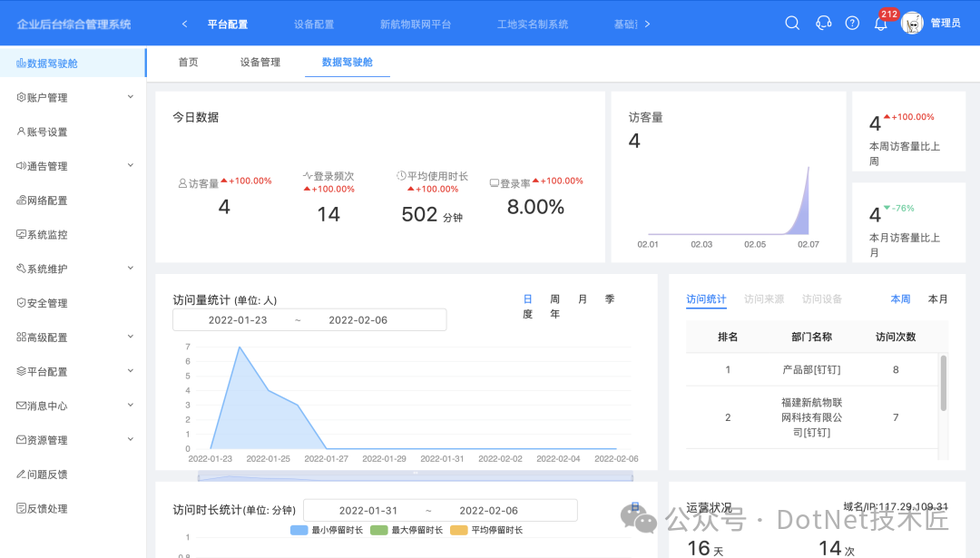
Task: Open 网络配置 in the sidebar
Action: (42, 201)
